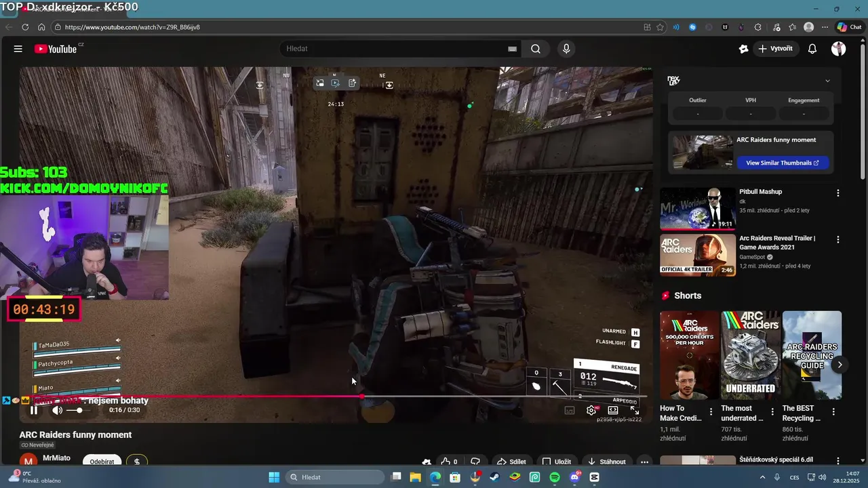Collapse the extension stats panel chevron
868x488 pixels.
pyautogui.click(x=827, y=81)
